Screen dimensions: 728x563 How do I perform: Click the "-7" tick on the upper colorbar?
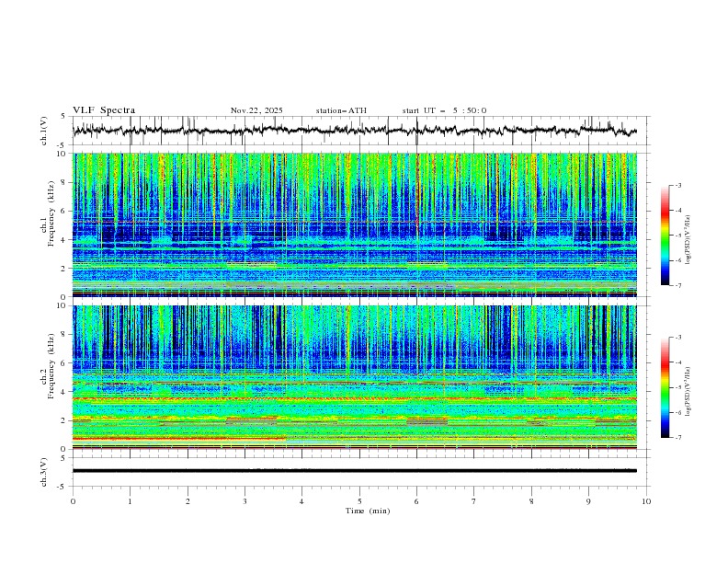[x=677, y=285]
